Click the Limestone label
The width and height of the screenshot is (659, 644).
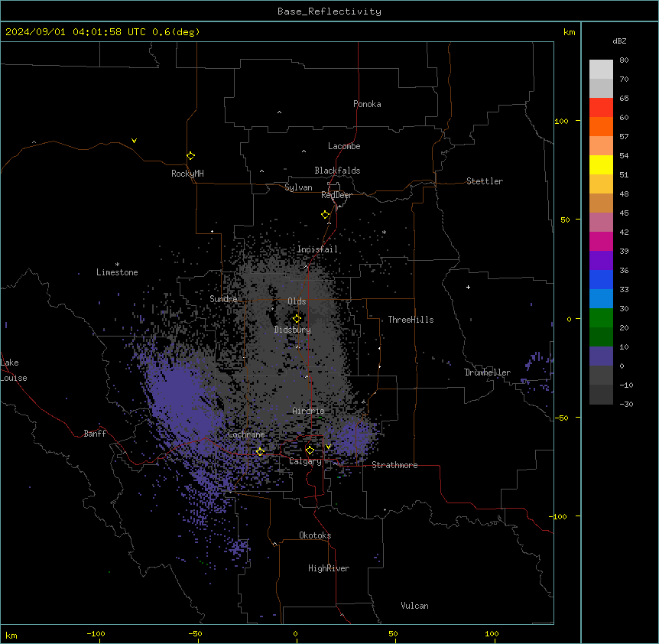[117, 272]
